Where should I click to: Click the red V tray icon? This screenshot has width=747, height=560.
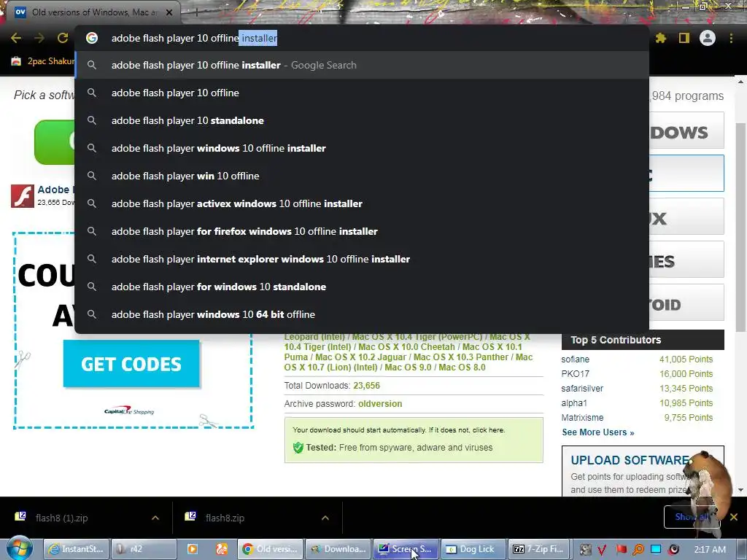click(x=602, y=550)
